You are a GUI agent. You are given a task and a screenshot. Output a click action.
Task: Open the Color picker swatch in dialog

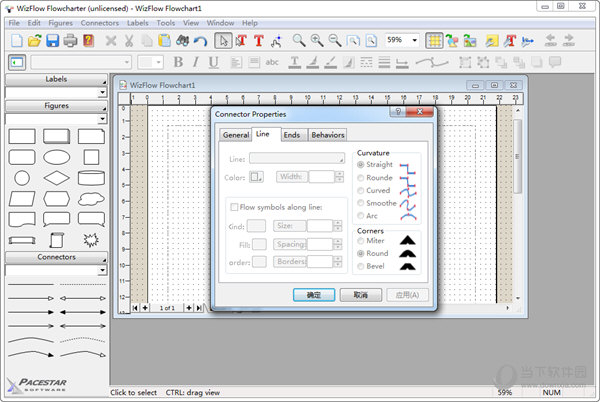coord(256,177)
